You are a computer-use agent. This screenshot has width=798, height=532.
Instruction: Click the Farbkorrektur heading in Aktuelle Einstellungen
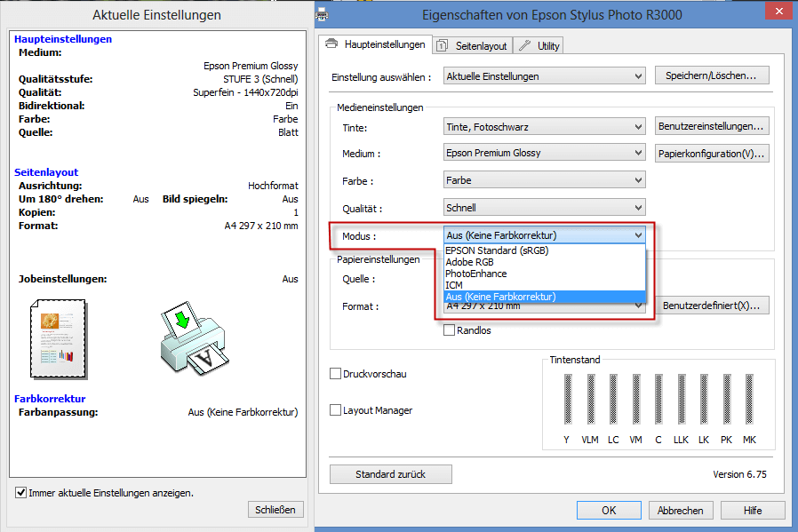[x=50, y=399]
